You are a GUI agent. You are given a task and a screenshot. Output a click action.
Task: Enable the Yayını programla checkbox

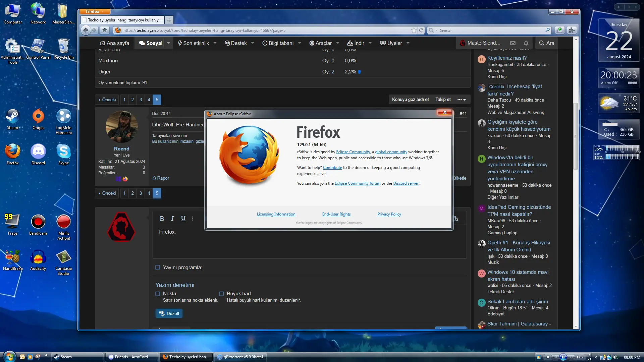pyautogui.click(x=158, y=267)
